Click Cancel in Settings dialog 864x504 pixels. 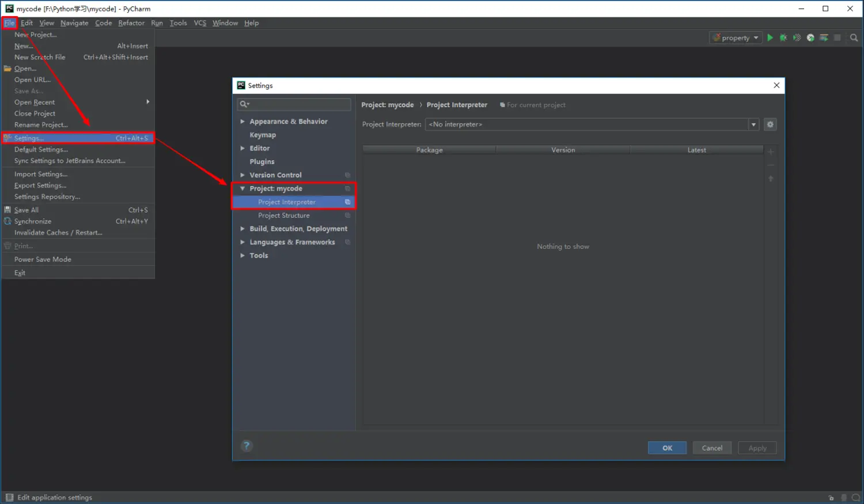pos(712,448)
